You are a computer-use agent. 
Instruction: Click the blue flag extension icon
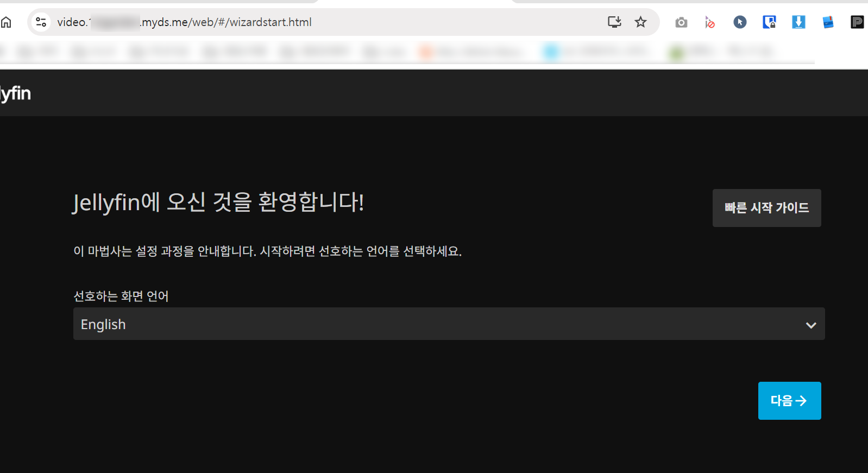(828, 22)
